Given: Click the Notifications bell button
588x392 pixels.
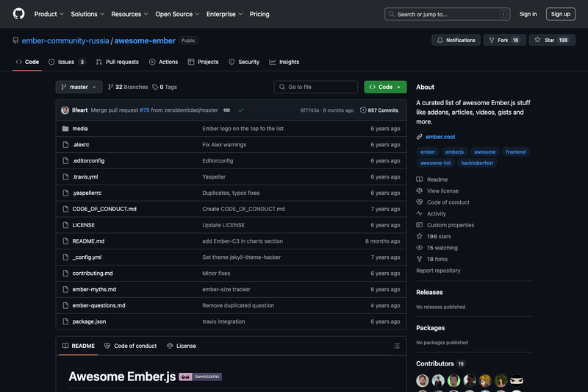Looking at the screenshot, I should click(456, 40).
